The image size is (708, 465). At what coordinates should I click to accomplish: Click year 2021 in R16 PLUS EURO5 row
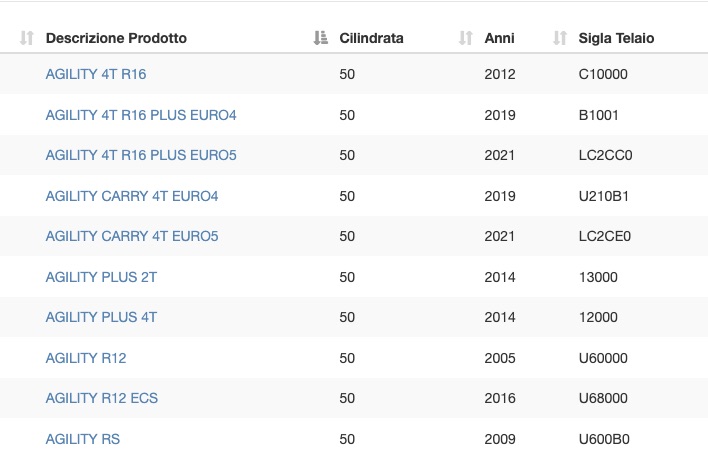click(x=499, y=155)
